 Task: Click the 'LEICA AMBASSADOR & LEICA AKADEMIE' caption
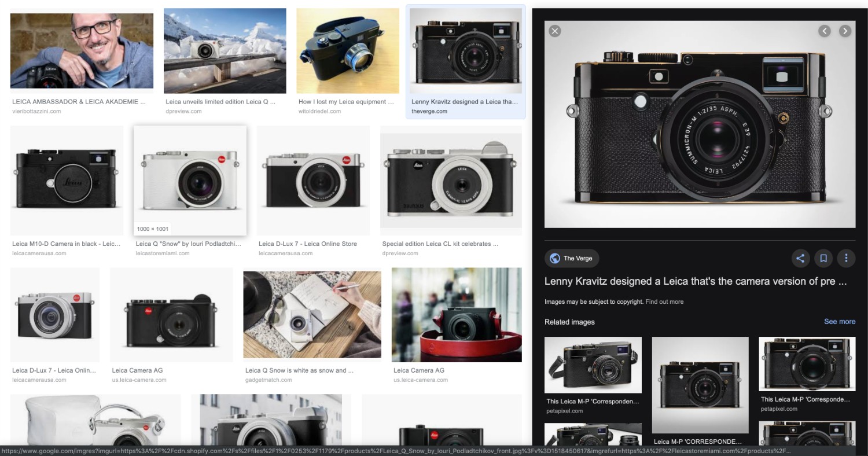click(79, 102)
